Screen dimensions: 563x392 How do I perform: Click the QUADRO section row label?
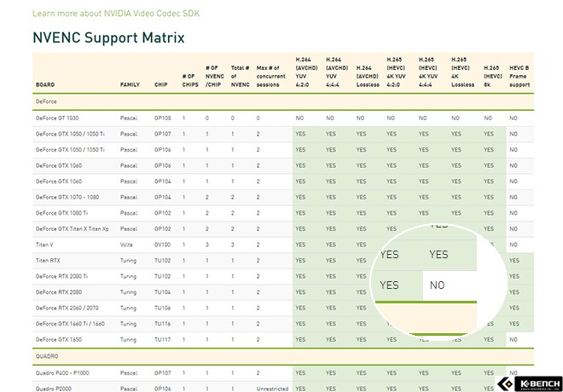click(x=47, y=356)
